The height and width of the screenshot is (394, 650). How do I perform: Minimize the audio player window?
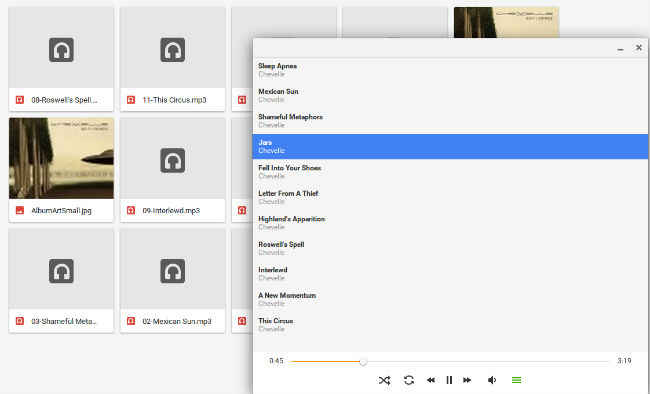point(621,49)
